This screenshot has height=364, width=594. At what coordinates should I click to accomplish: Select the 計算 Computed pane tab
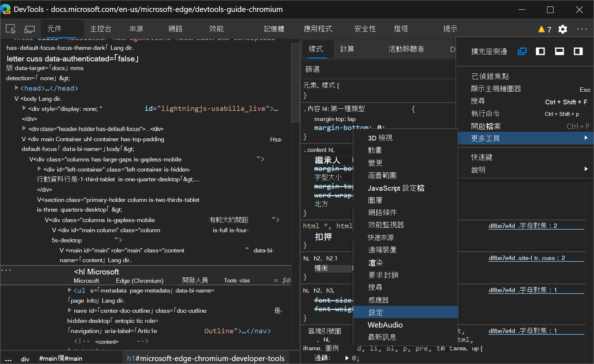[347, 49]
